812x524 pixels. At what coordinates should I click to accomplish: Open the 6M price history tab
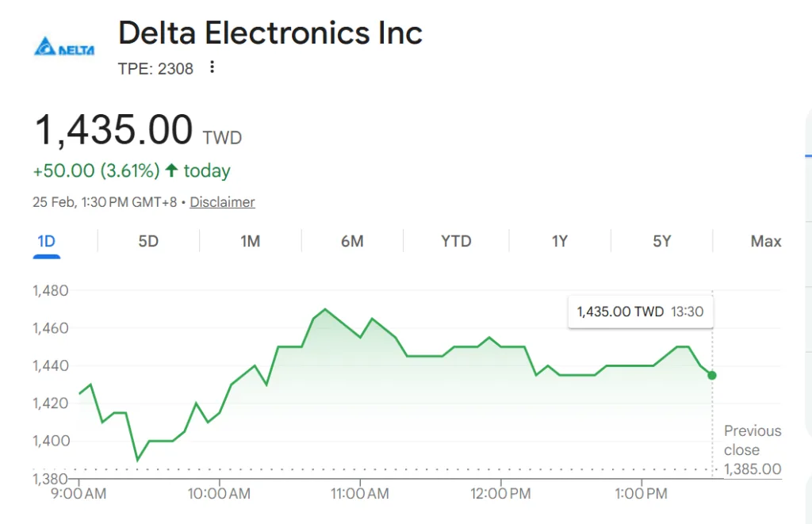pyautogui.click(x=353, y=241)
